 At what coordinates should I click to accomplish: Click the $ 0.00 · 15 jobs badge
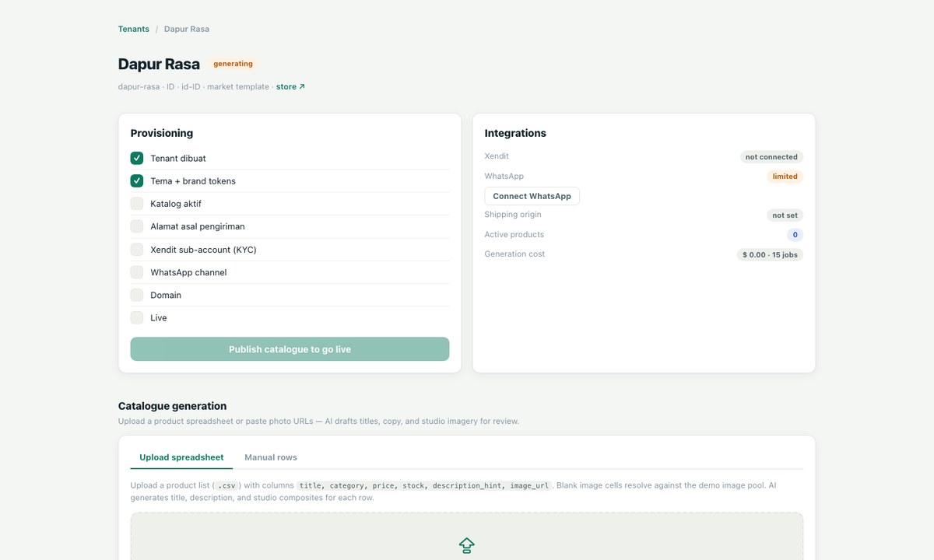click(x=770, y=254)
